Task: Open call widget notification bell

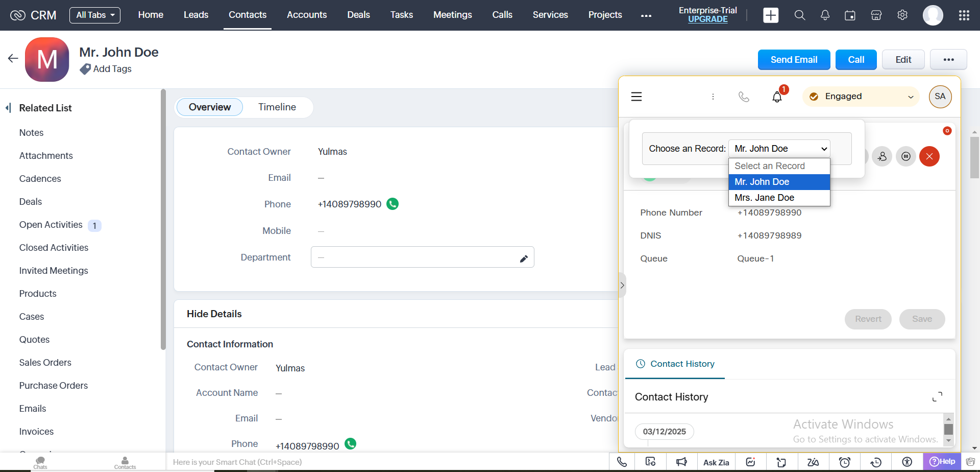Action: (x=777, y=97)
